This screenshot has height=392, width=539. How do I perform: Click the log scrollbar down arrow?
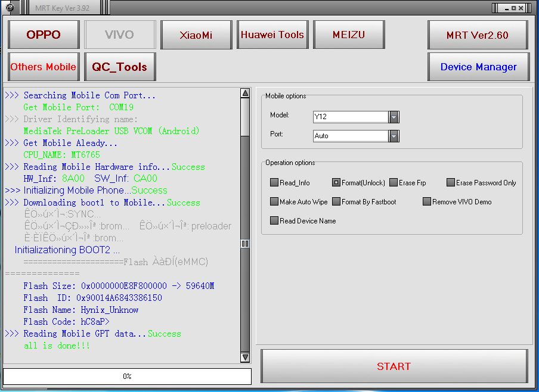[245, 357]
